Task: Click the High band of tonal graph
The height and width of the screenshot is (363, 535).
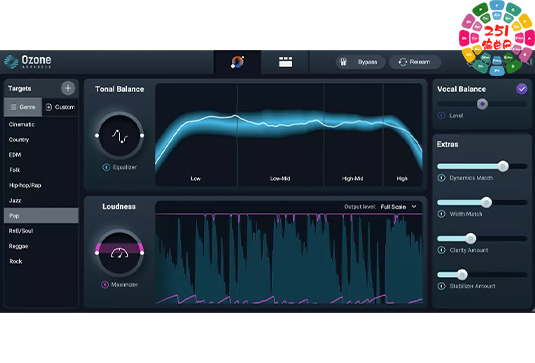Action: (x=403, y=135)
